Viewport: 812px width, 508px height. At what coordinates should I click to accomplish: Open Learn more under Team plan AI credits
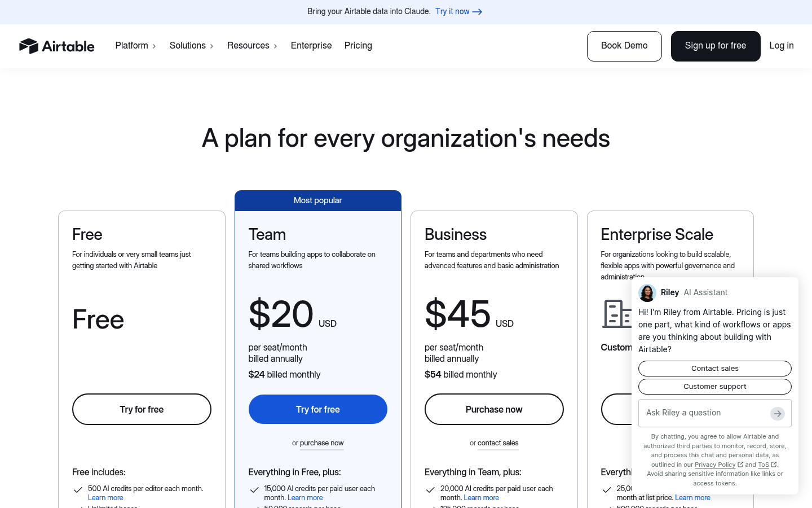coord(305,498)
